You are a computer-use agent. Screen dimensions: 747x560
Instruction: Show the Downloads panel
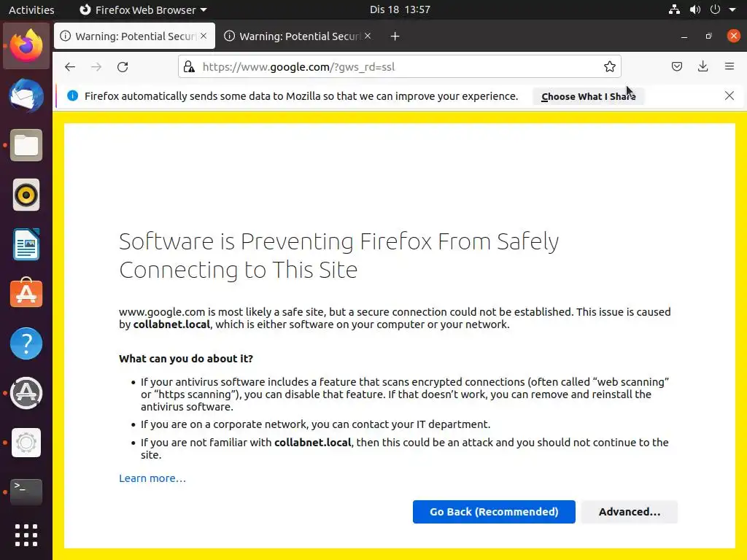[703, 67]
